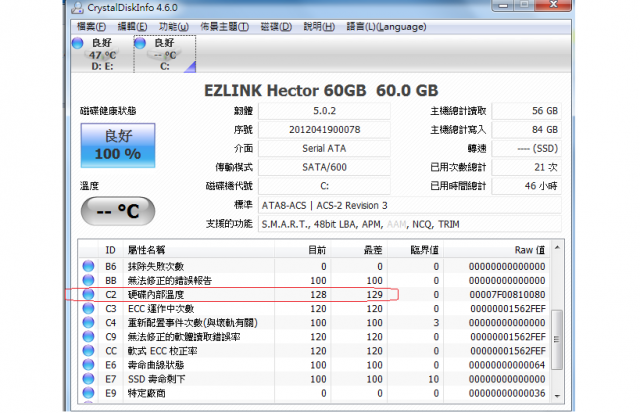Click status orb of E9 特定廠商 row
The height and width of the screenshot is (413, 640).
88,393
